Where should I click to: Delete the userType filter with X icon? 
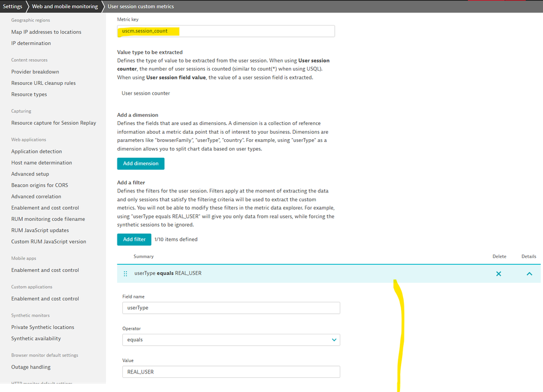tap(498, 273)
